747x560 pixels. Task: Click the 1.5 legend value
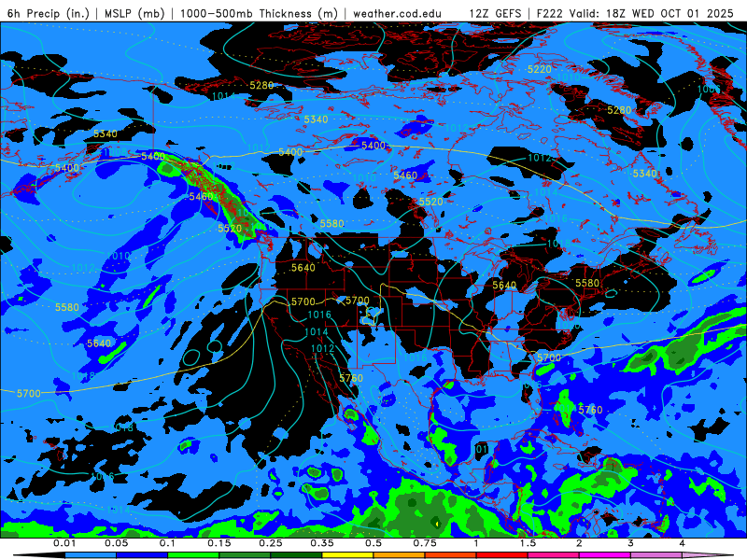tap(528, 543)
